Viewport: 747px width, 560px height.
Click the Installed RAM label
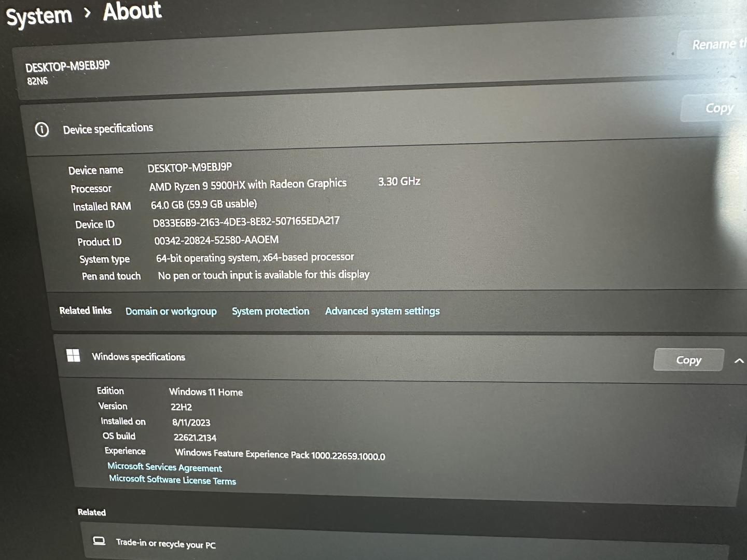pos(102,206)
